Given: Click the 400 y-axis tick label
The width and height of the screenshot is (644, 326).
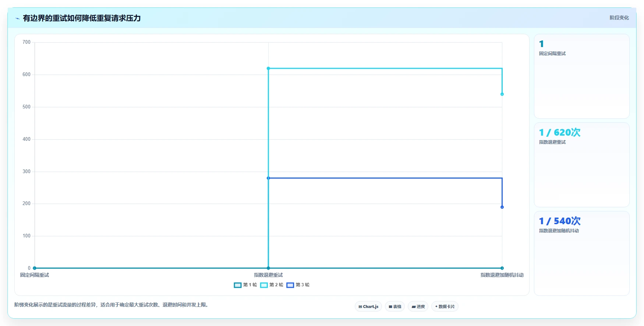Looking at the screenshot, I should [26, 139].
